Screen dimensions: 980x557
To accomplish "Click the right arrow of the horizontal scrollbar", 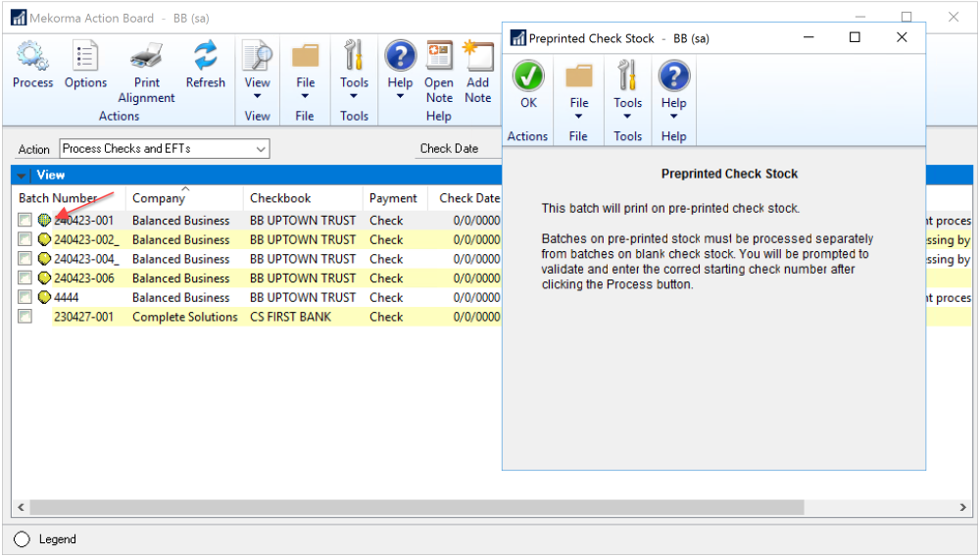I will pyautogui.click(x=963, y=507).
